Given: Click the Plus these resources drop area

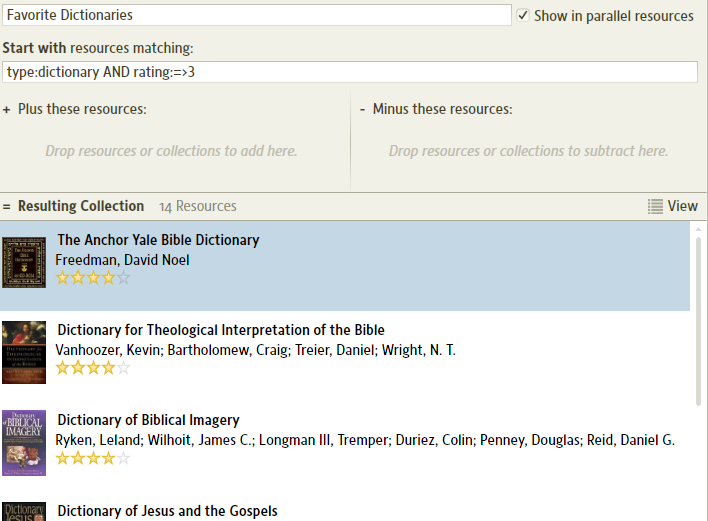Looking at the screenshot, I should coord(171,151).
